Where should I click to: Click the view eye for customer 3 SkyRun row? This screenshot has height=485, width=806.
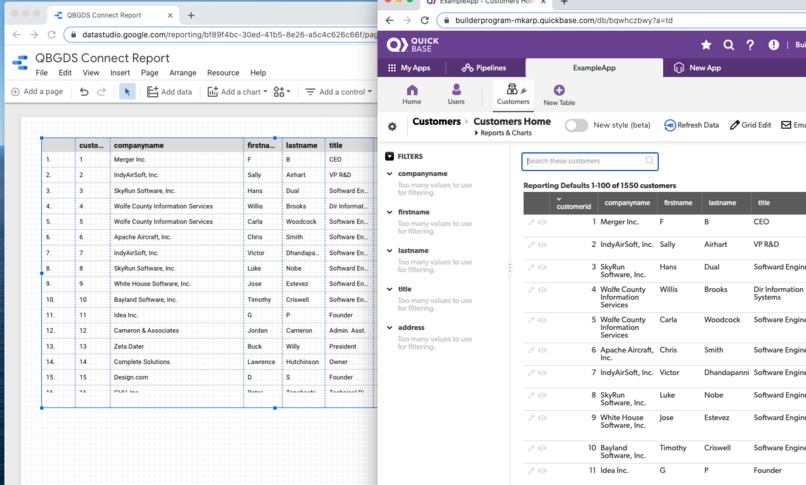pyautogui.click(x=542, y=268)
